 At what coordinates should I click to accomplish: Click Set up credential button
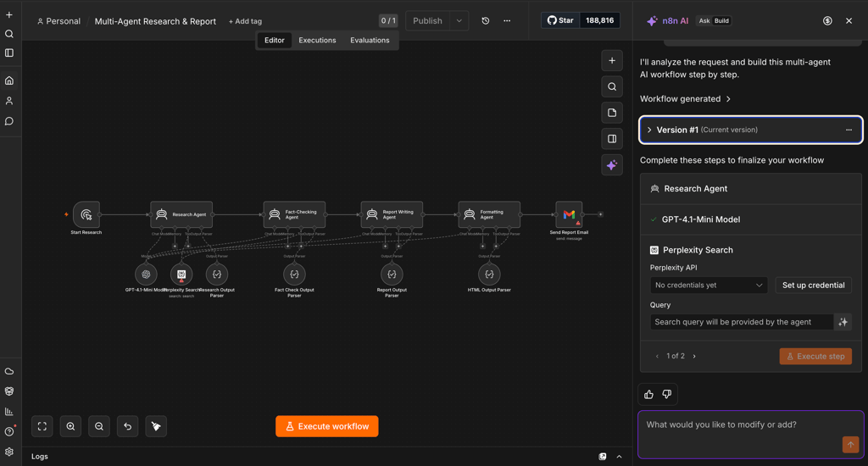coord(813,285)
